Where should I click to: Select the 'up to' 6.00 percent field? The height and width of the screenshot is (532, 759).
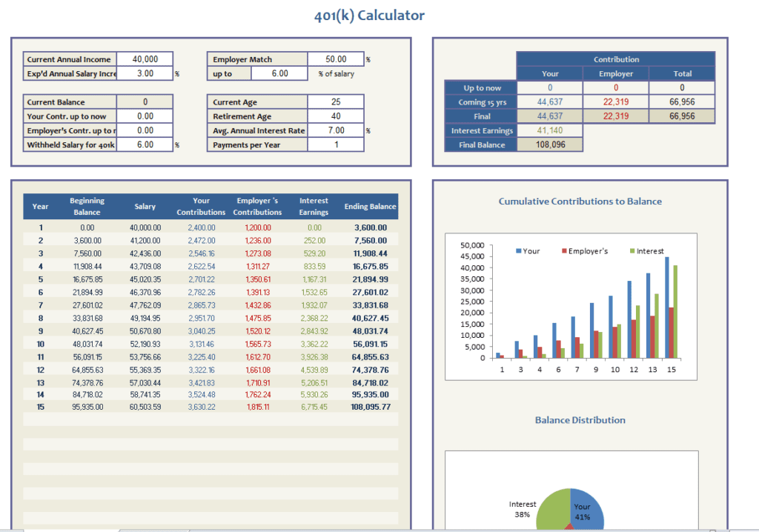tap(279, 73)
